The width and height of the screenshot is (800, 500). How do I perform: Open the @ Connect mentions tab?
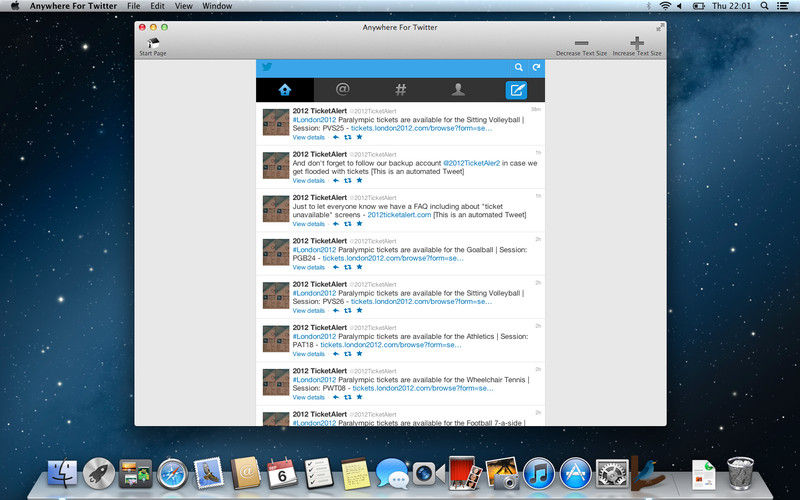(x=342, y=90)
